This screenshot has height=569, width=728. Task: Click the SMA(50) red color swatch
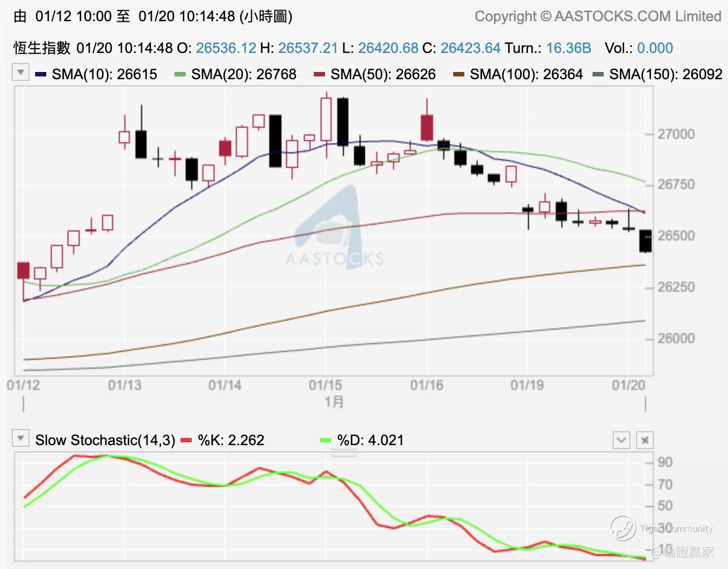click(319, 74)
